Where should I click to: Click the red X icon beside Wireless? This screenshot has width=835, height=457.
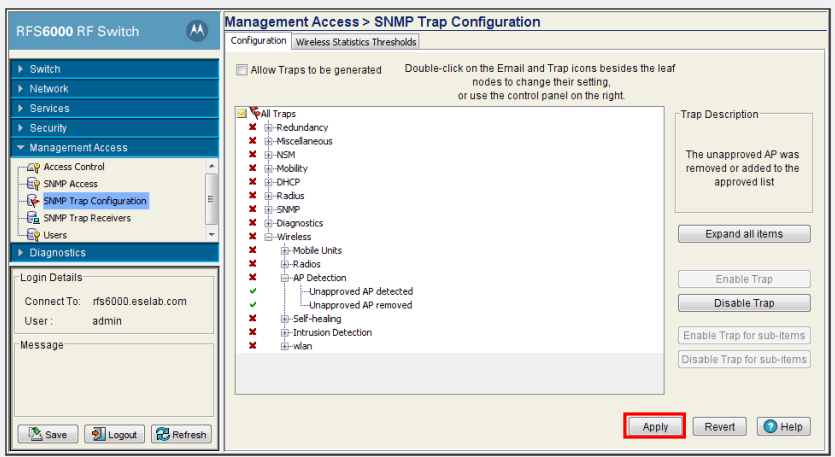[x=253, y=236]
